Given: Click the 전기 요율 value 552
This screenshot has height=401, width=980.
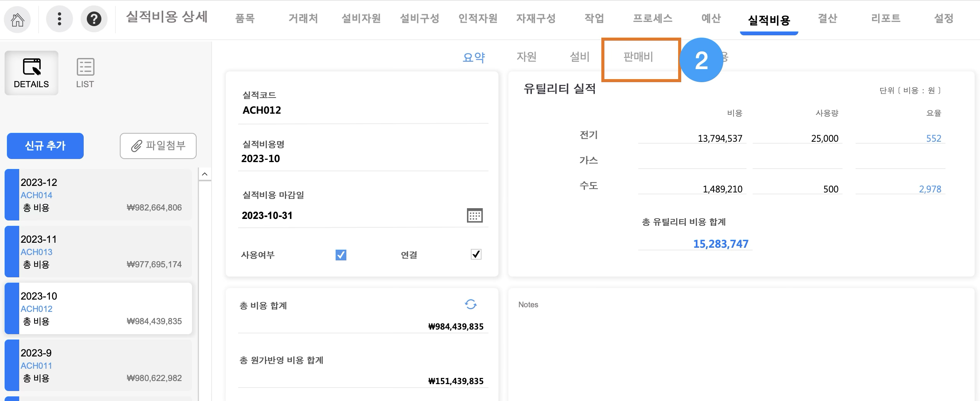Looking at the screenshot, I should 934,138.
